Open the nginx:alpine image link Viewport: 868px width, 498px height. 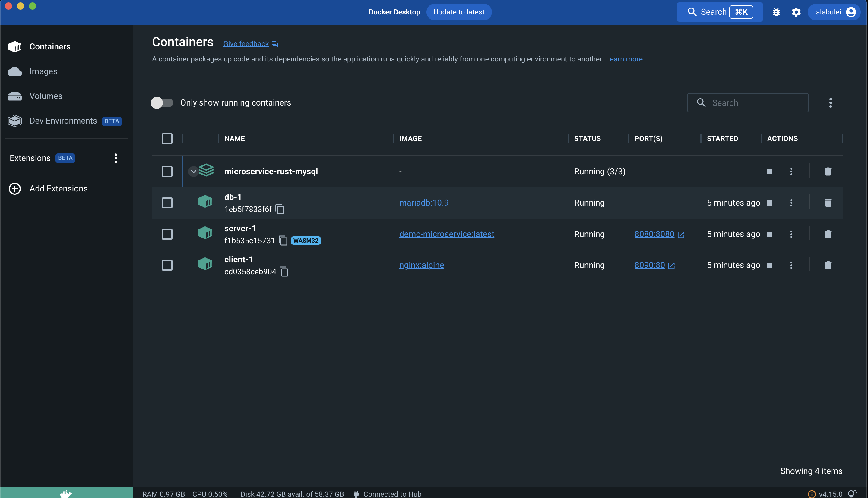pos(422,265)
